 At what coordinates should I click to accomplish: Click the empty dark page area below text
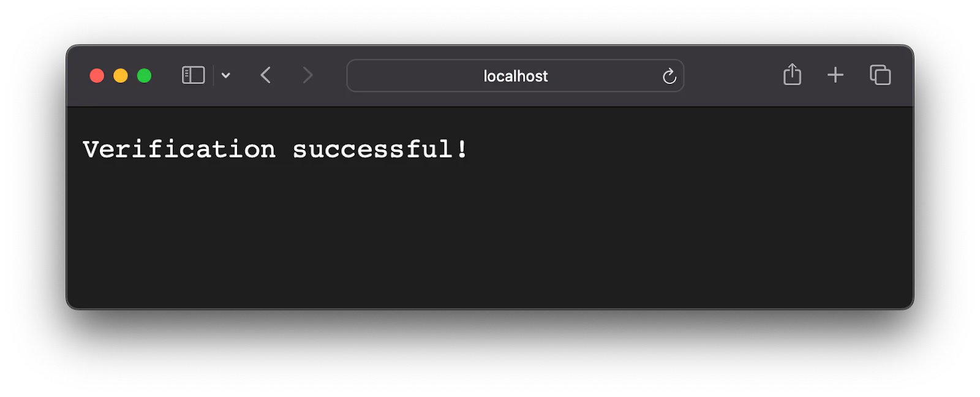[x=490, y=239]
